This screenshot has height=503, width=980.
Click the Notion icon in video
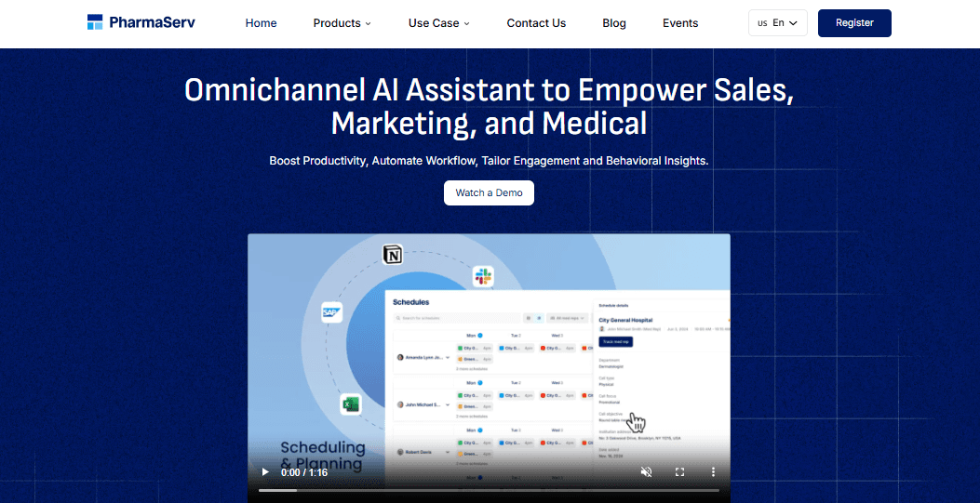pyautogui.click(x=393, y=255)
